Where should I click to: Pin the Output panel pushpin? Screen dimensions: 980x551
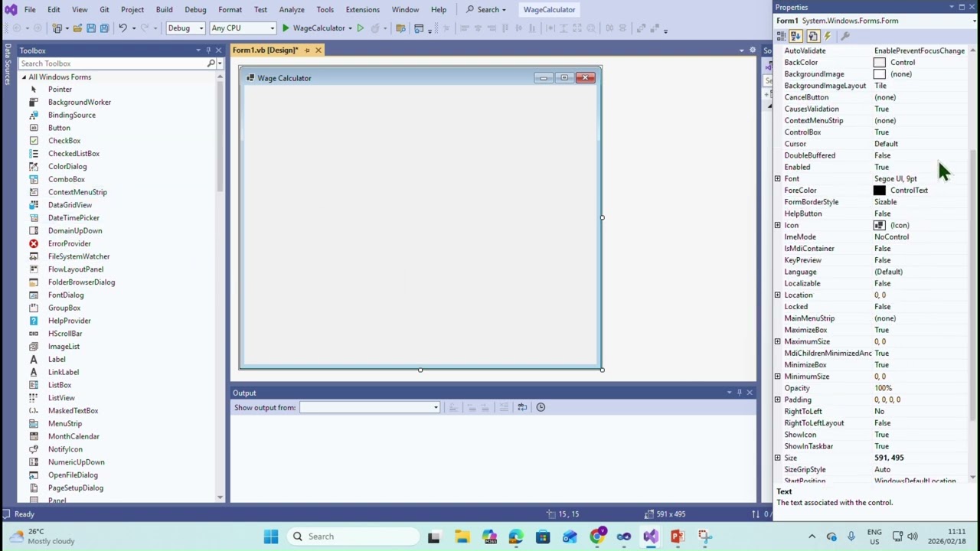[x=740, y=393]
